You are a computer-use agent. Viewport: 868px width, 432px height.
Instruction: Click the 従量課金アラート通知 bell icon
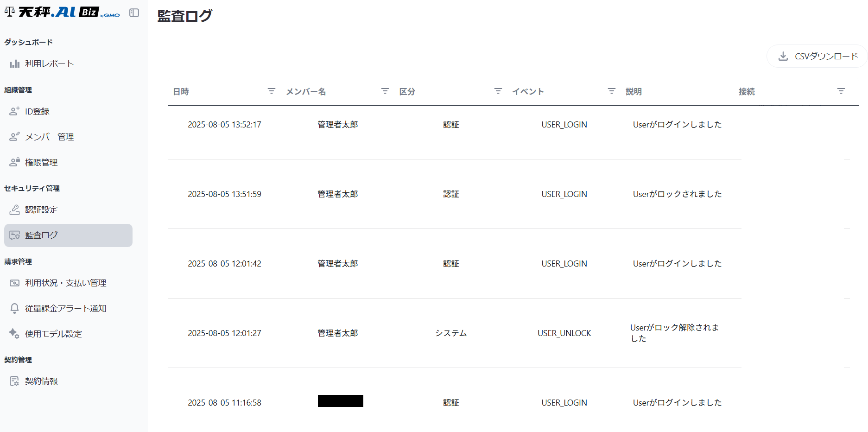(x=15, y=308)
